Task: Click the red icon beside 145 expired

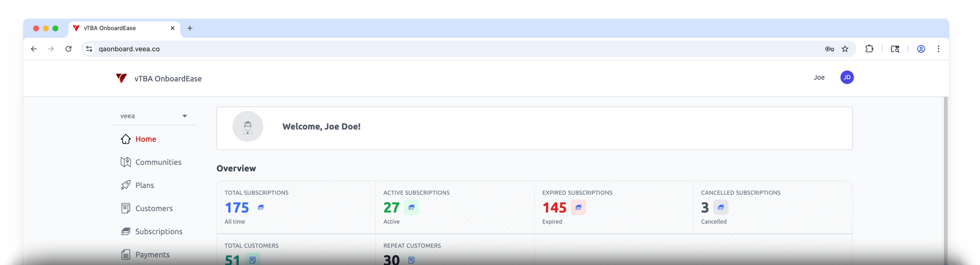Action: coord(579,208)
